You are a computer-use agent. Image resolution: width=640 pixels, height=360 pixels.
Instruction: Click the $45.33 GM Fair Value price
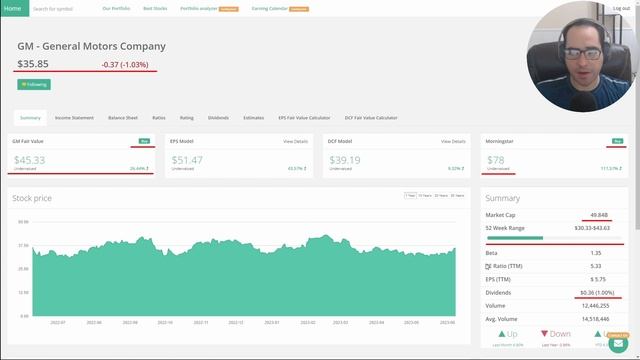click(x=30, y=160)
